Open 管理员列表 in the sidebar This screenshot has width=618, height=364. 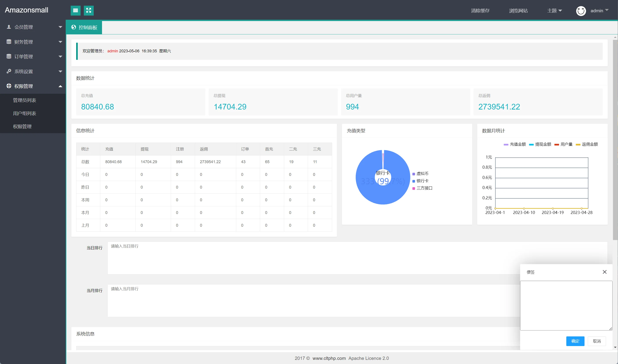tap(25, 100)
